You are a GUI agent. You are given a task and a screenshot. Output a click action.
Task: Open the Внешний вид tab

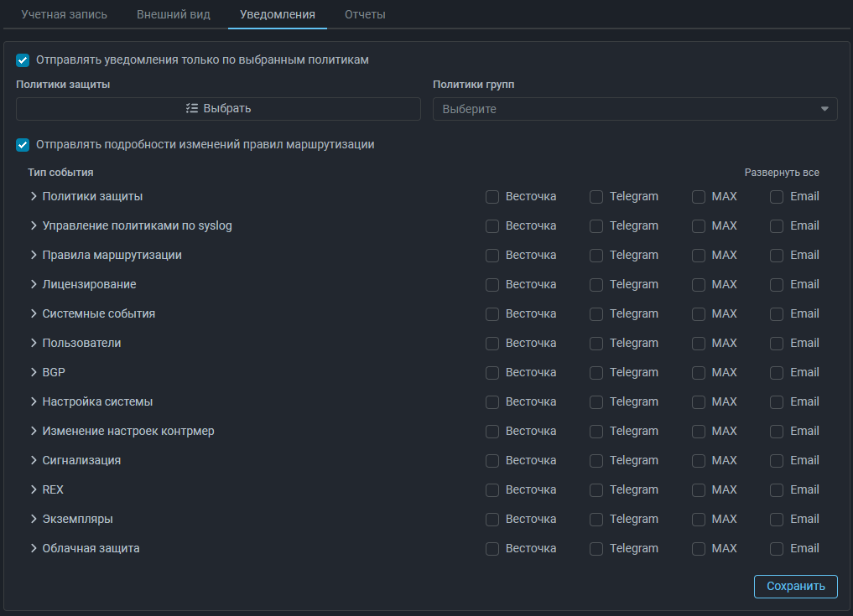pyautogui.click(x=174, y=15)
